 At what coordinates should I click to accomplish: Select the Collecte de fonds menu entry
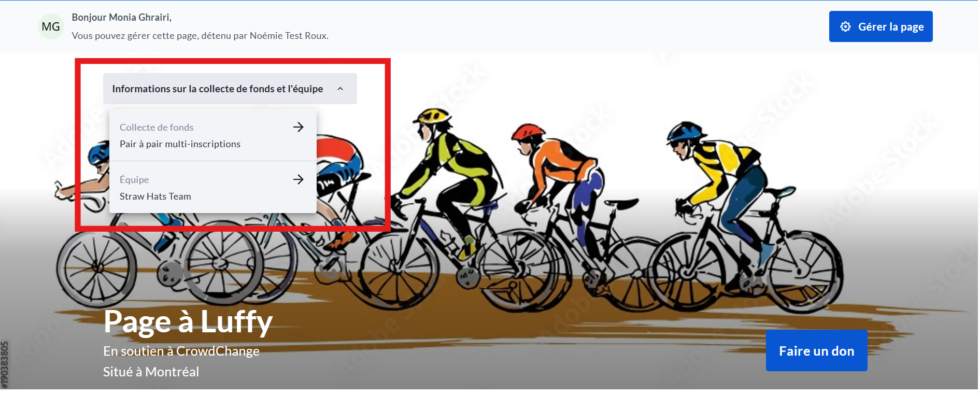tap(213, 135)
